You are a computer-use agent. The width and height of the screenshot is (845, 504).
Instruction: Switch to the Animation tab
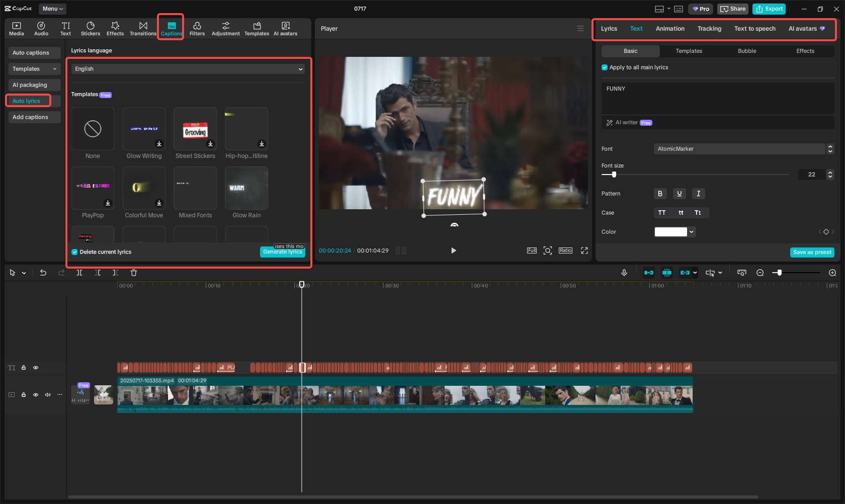click(x=670, y=29)
